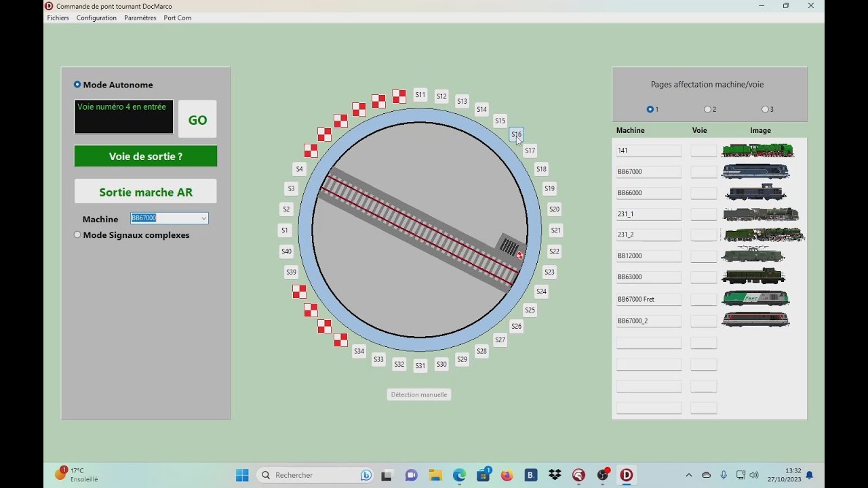Viewport: 868px width, 488px height.
Task: Open the Port Com menu
Action: click(x=178, y=18)
